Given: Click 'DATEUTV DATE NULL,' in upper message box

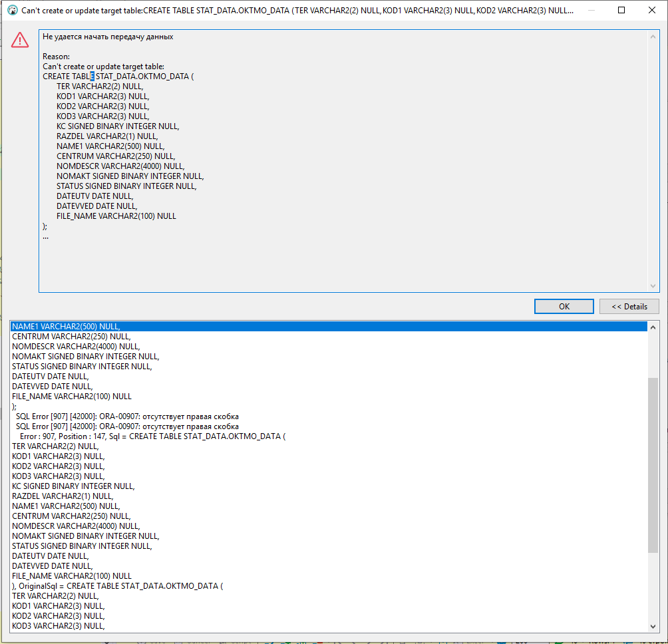Looking at the screenshot, I should point(95,196).
